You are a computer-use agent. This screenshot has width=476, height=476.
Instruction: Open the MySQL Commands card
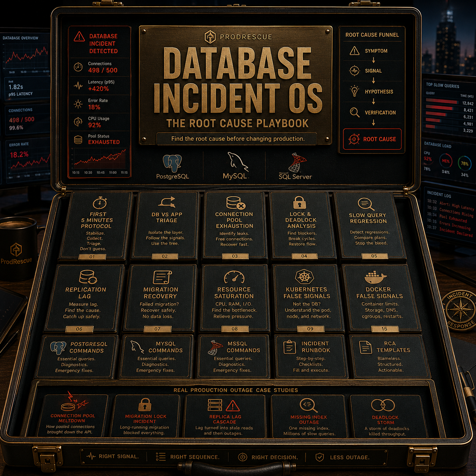[x=157, y=356]
